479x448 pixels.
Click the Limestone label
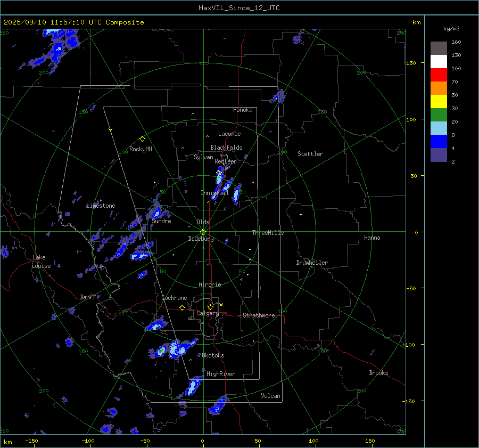pyautogui.click(x=101, y=206)
